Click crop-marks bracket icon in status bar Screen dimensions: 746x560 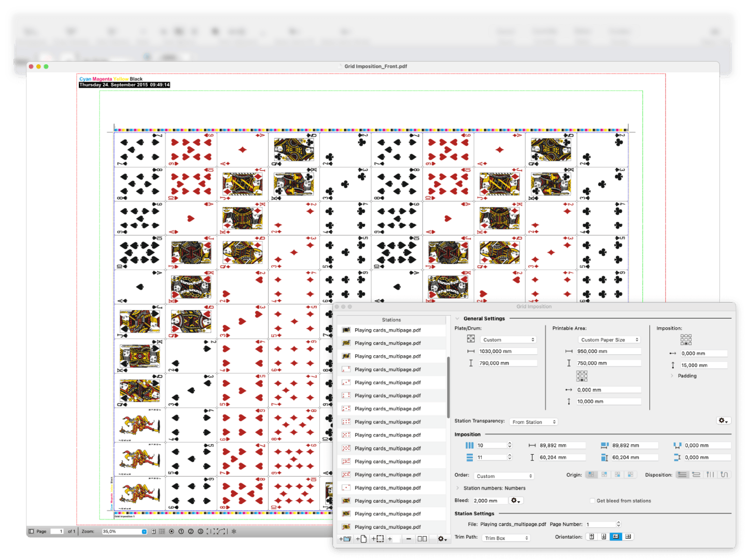tap(210, 531)
